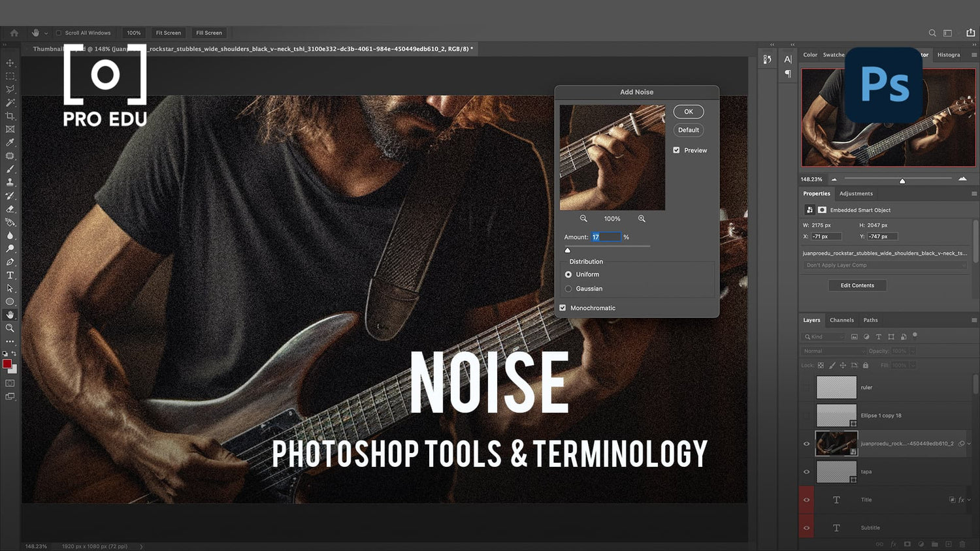Click the zoom-out magnifier in Add Noise dialog

tap(583, 218)
